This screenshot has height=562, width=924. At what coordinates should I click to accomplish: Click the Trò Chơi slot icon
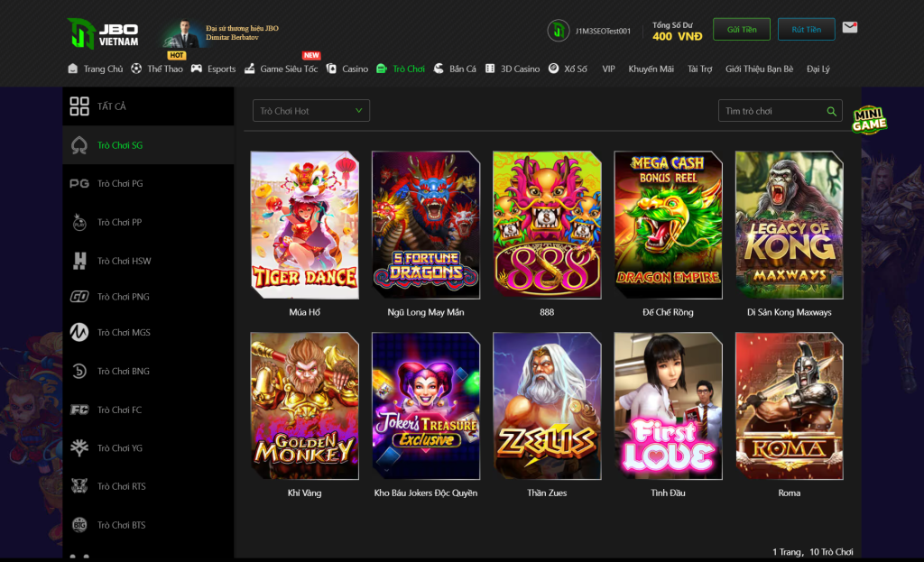click(x=382, y=69)
